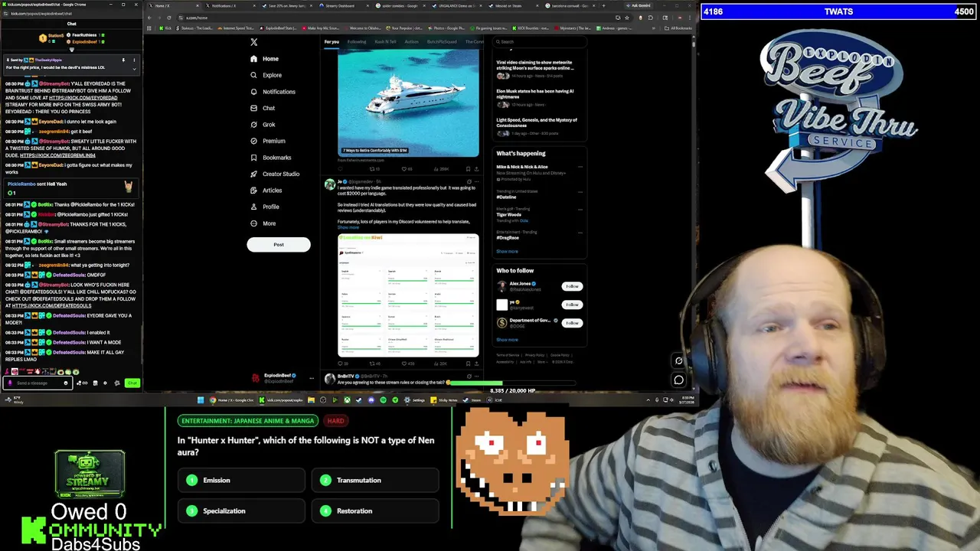Click taskbar clock and date
The width and height of the screenshot is (980, 551).
pos(687,399)
